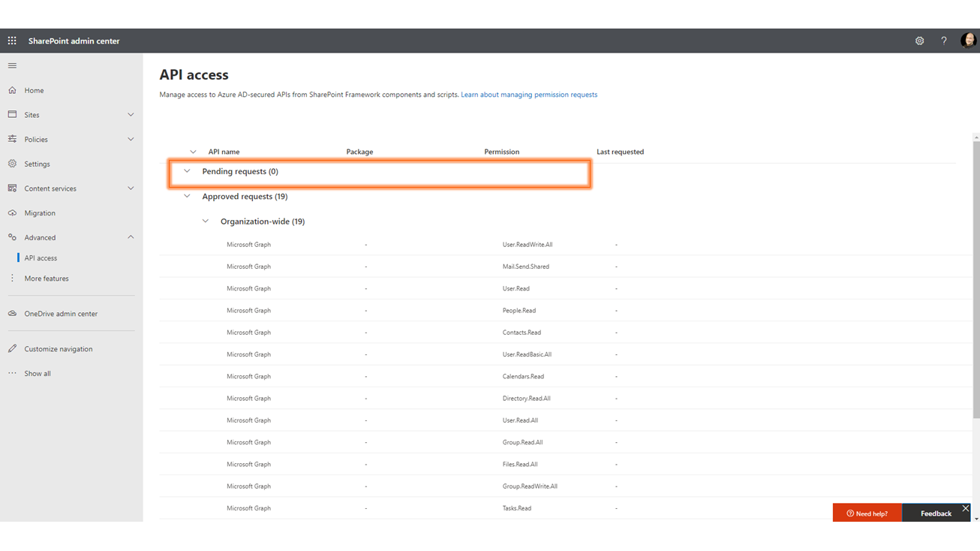
Task: Collapse the Organization-wide group
Action: [x=205, y=221]
